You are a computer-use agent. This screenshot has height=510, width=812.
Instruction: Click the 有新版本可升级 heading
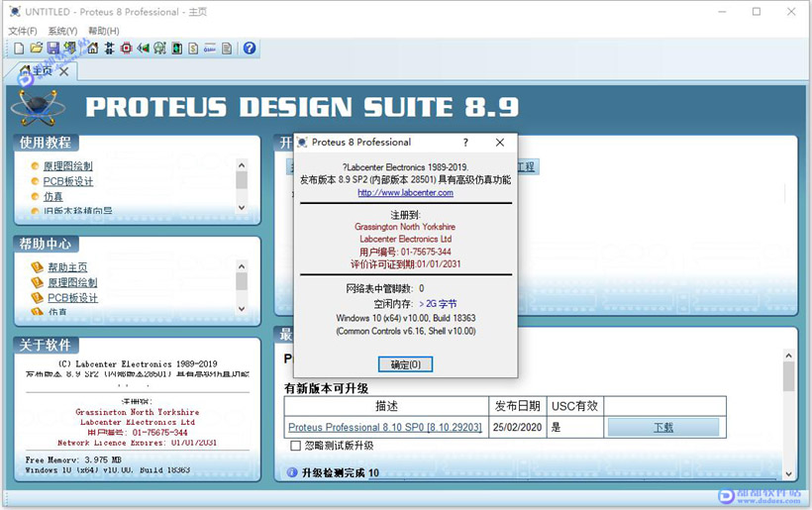pyautogui.click(x=326, y=388)
